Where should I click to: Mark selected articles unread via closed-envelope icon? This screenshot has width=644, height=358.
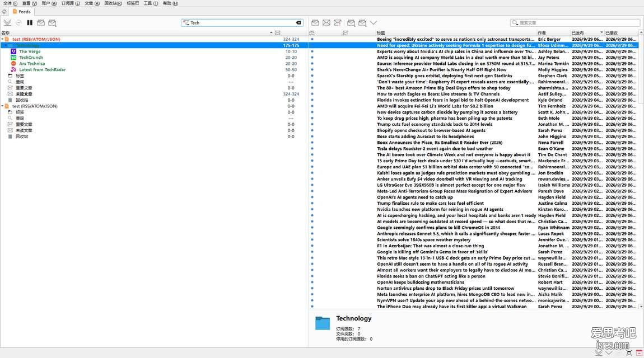(326, 22)
